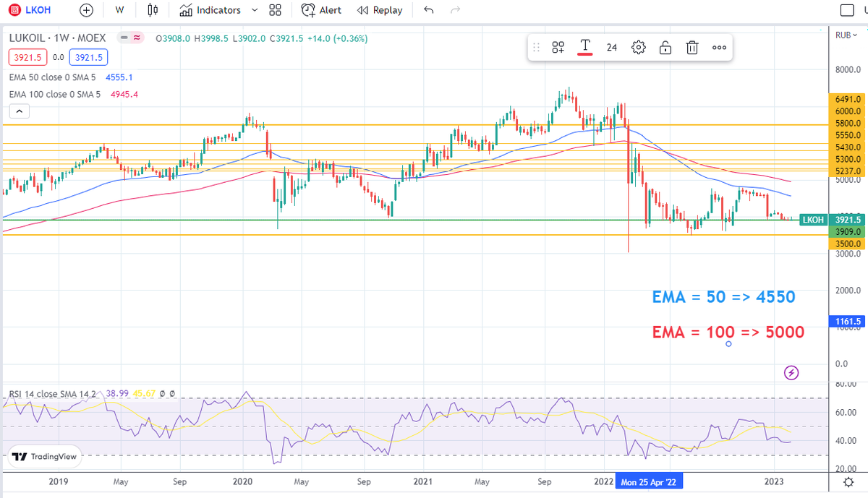Open symbol compare with plus icon

coord(86,10)
